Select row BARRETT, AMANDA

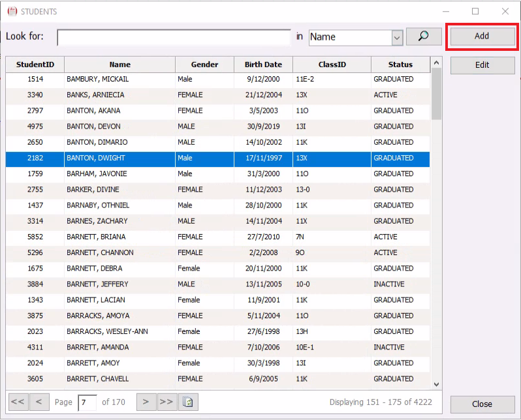point(217,348)
